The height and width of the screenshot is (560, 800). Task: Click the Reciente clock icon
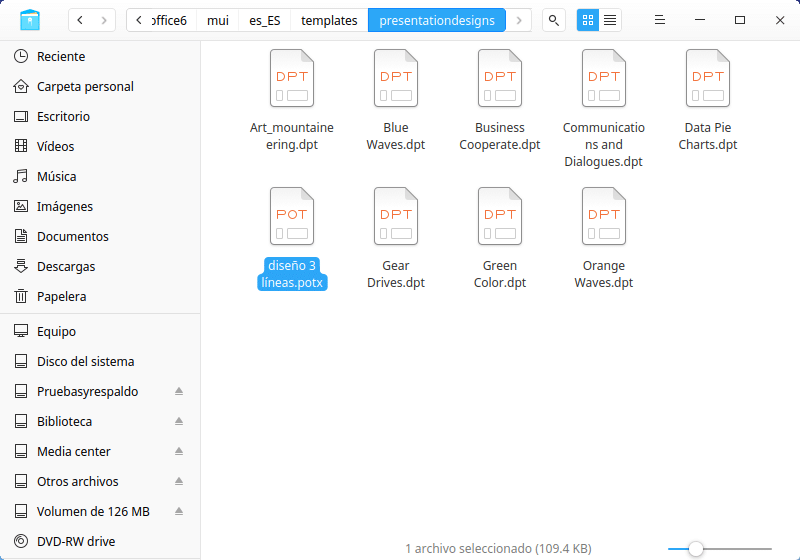[x=21, y=56]
